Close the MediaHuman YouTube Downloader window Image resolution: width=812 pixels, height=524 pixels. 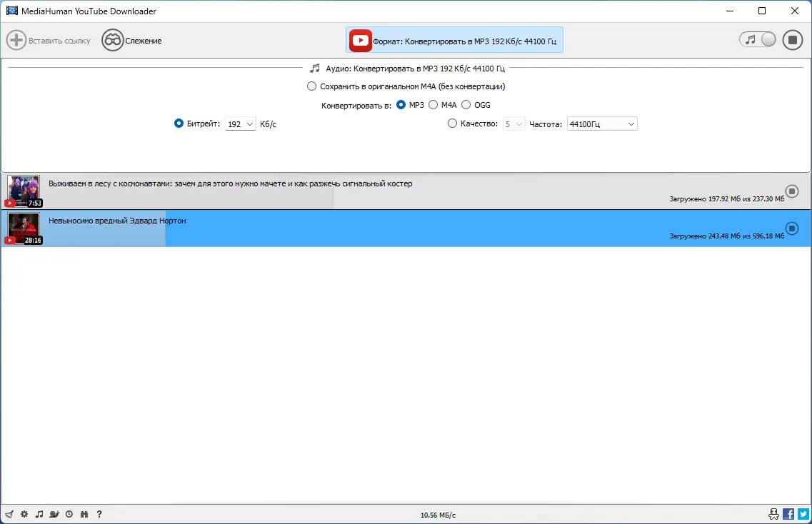794,11
